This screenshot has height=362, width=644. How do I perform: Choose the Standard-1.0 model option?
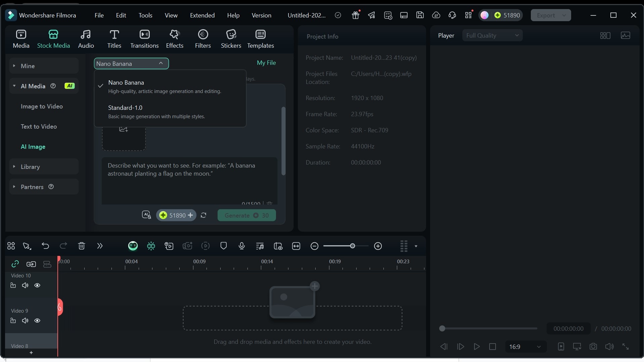pyautogui.click(x=170, y=112)
